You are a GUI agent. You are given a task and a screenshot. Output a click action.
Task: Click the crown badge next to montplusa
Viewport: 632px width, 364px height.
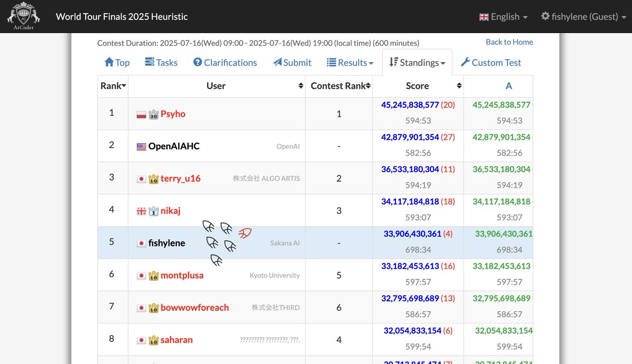coord(153,276)
